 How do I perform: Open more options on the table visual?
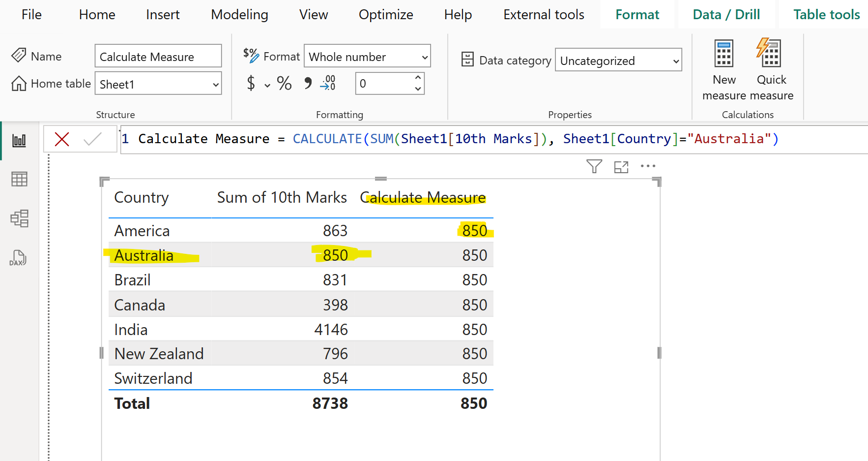(648, 166)
